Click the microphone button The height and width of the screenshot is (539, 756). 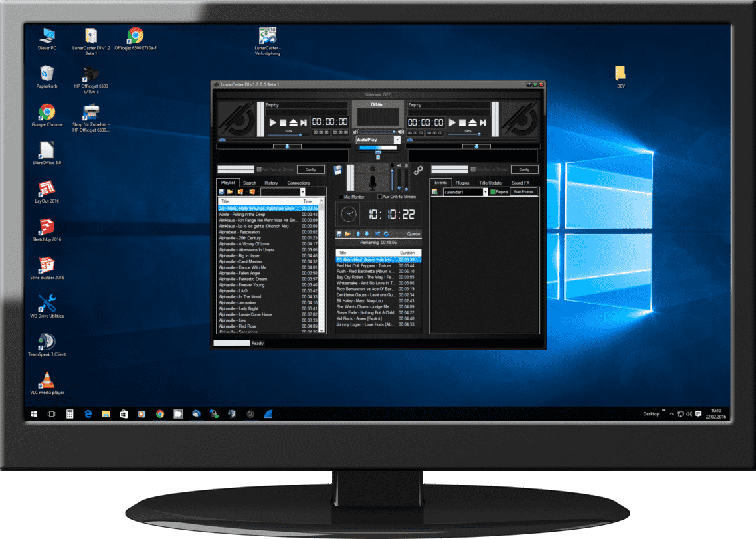pos(372,183)
